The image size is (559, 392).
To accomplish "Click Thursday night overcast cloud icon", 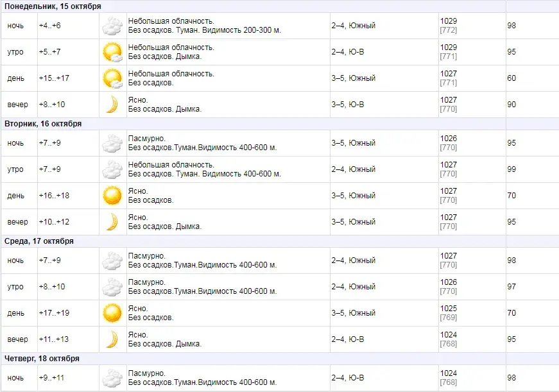I will pyautogui.click(x=112, y=377).
